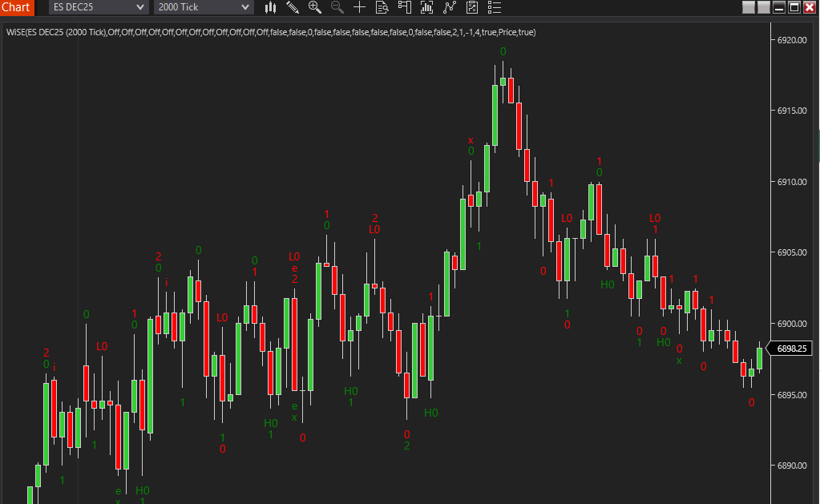Click the first gray link color square
Image resolution: width=820 pixels, height=504 pixels.
749,7
